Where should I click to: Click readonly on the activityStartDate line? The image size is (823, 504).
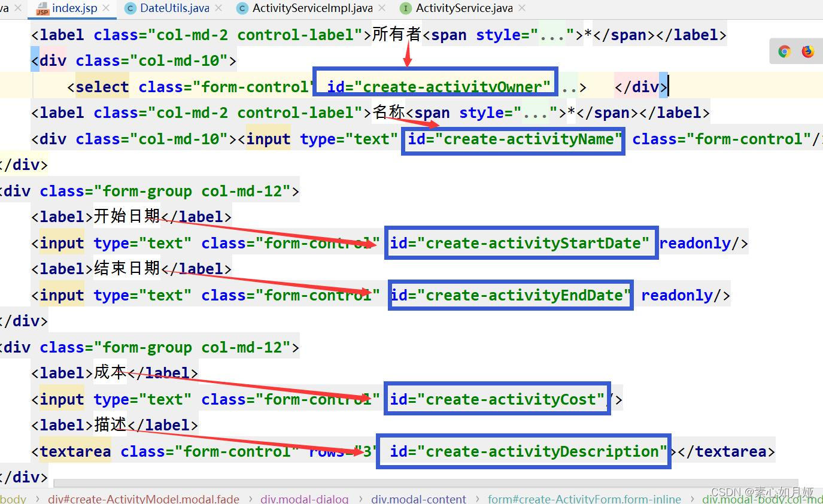(695, 244)
